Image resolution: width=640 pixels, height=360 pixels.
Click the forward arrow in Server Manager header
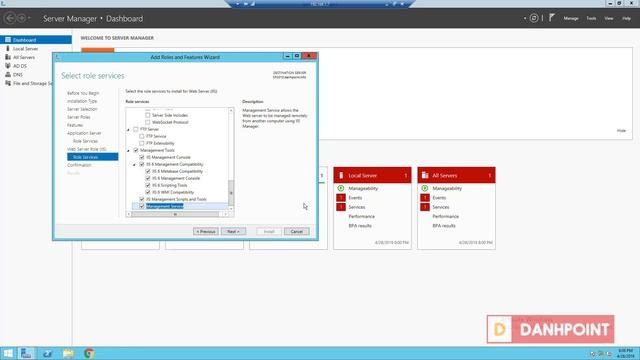pyautogui.click(x=22, y=18)
